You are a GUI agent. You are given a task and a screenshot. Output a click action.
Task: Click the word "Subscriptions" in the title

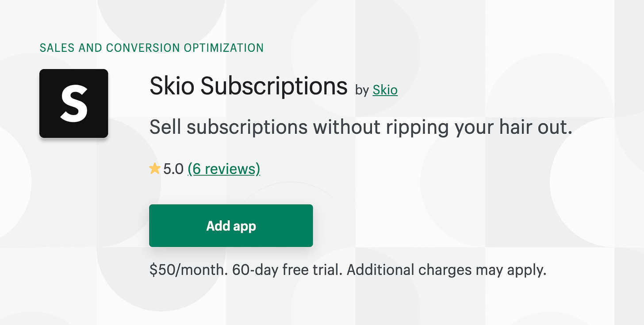pos(274,87)
